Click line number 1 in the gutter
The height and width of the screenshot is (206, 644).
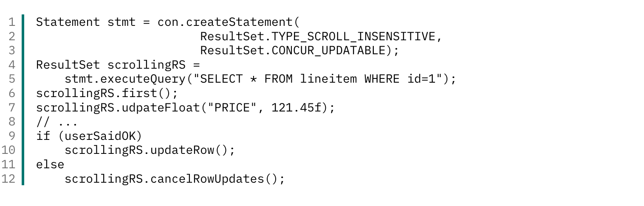[11, 22]
